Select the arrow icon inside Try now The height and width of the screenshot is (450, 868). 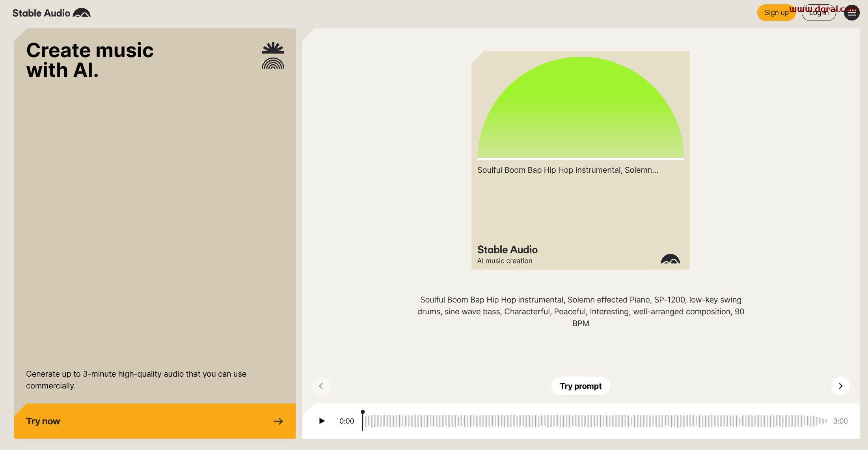[x=279, y=421]
